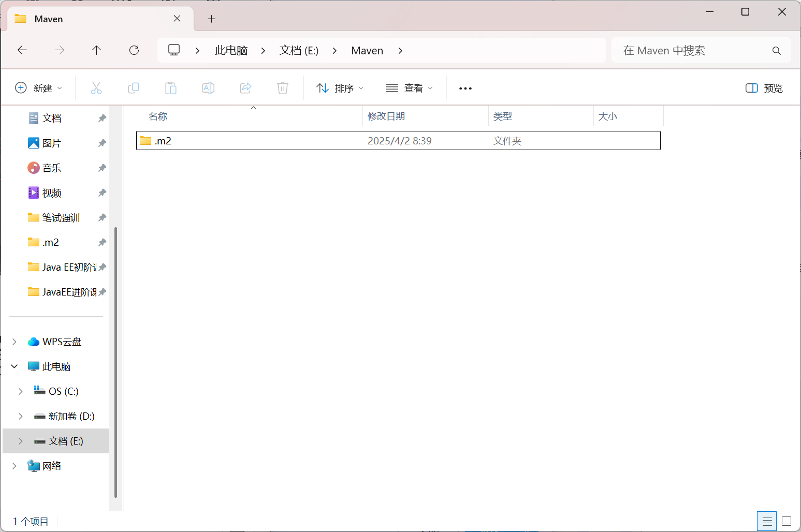
Task: Open the 排序 sort dropdown
Action: pos(340,88)
